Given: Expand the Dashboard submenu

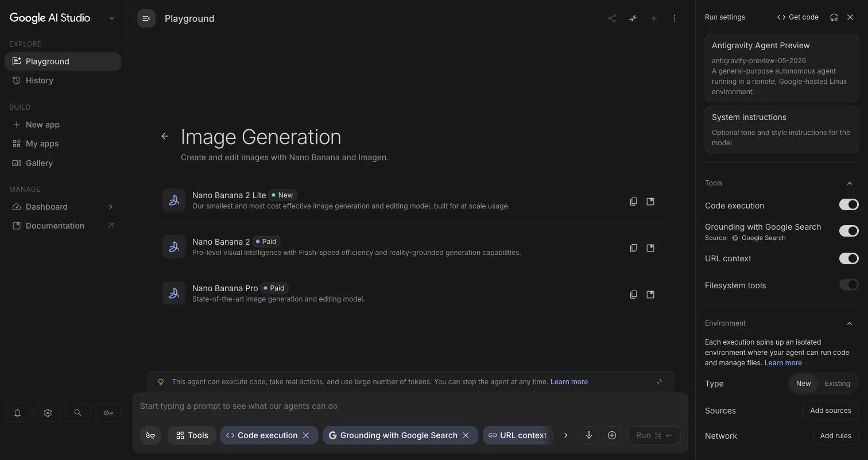Looking at the screenshot, I should [x=110, y=207].
